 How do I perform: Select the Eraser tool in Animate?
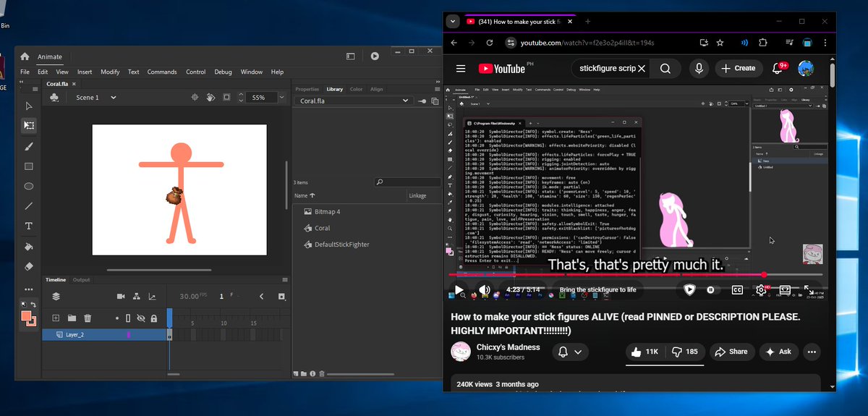pyautogui.click(x=29, y=266)
